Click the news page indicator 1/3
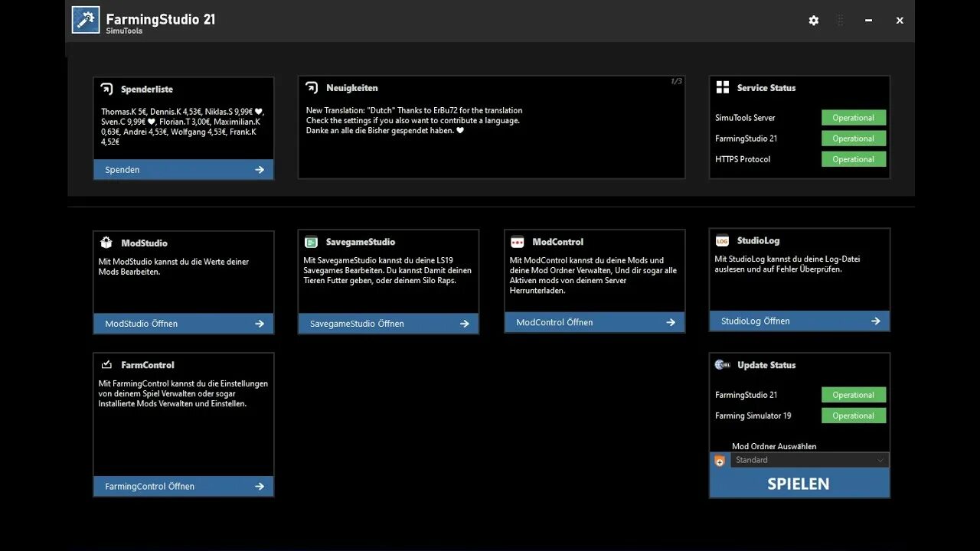Viewport: 980px width, 551px height. coord(676,81)
